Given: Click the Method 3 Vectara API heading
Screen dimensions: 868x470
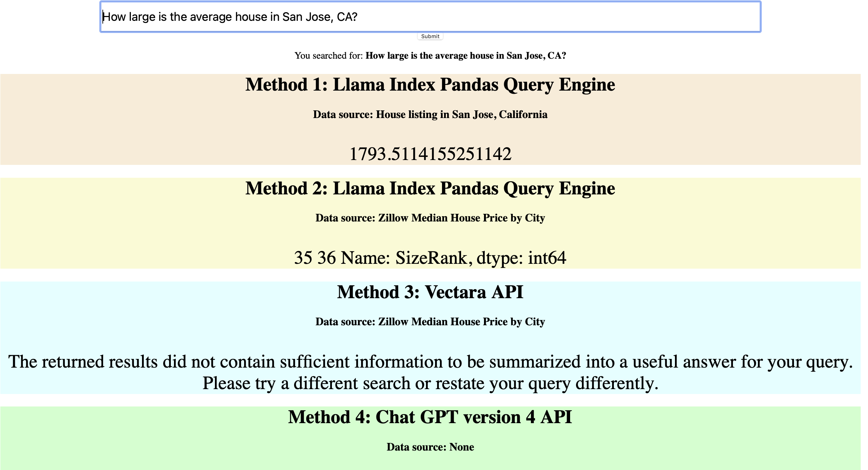Looking at the screenshot, I should 430,292.
